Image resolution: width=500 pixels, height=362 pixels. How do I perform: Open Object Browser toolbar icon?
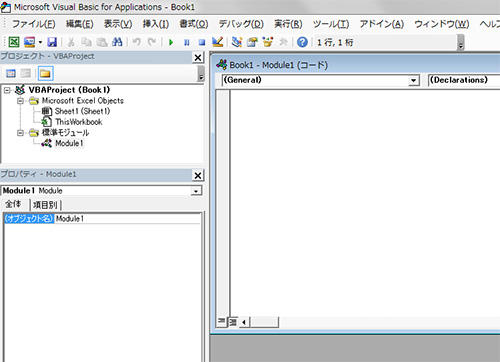click(x=268, y=42)
